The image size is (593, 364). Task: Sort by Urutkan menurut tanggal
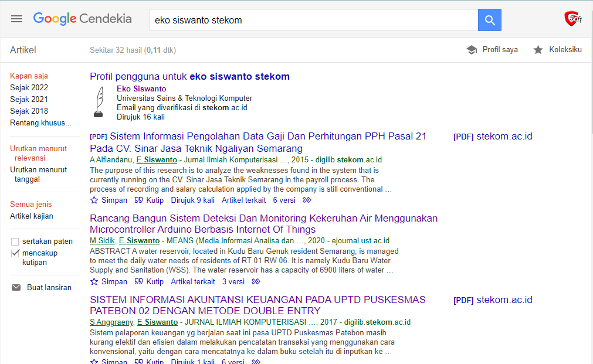[38, 174]
